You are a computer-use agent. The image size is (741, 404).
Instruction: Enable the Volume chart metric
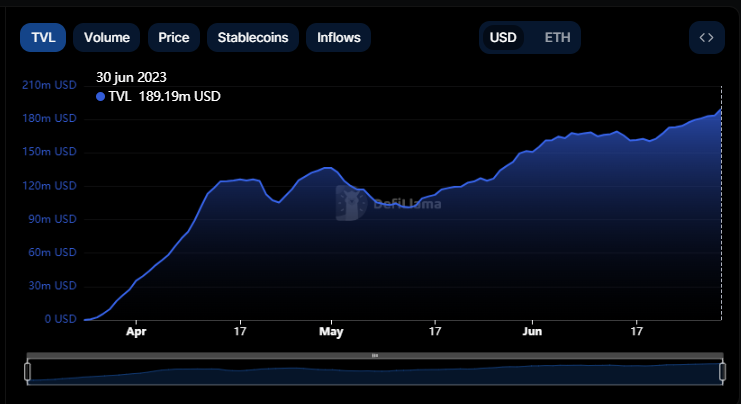tap(107, 37)
